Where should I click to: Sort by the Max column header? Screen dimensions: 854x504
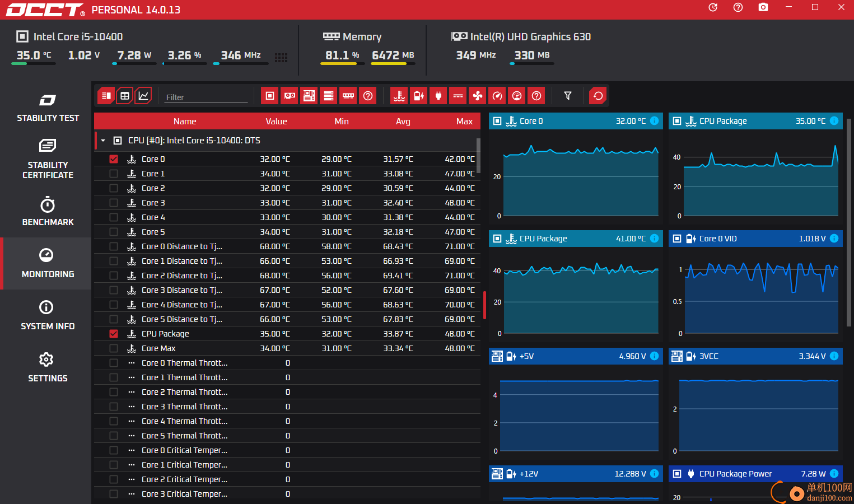click(x=464, y=121)
